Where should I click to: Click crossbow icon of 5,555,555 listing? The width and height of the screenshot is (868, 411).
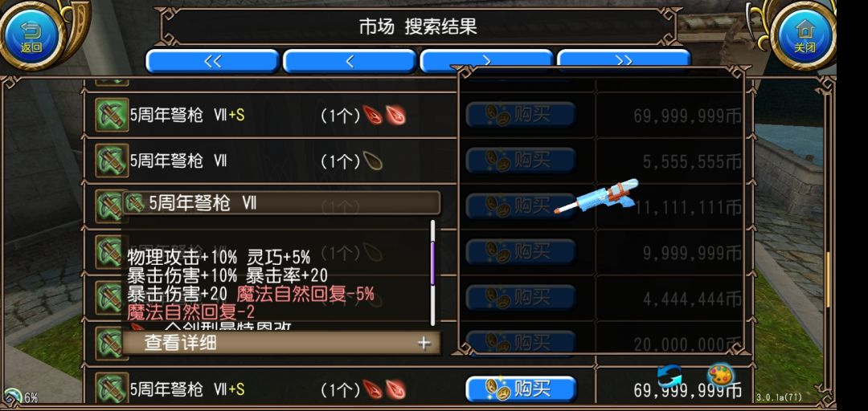click(112, 161)
